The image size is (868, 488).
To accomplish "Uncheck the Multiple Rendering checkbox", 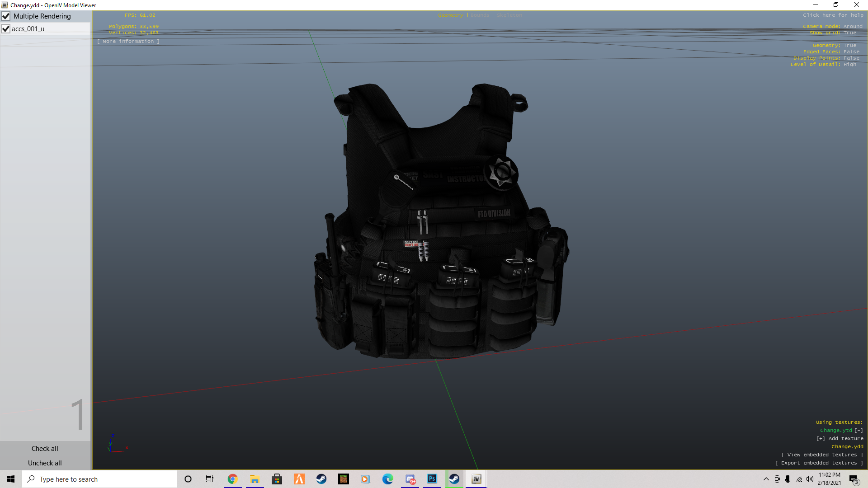I will point(6,16).
